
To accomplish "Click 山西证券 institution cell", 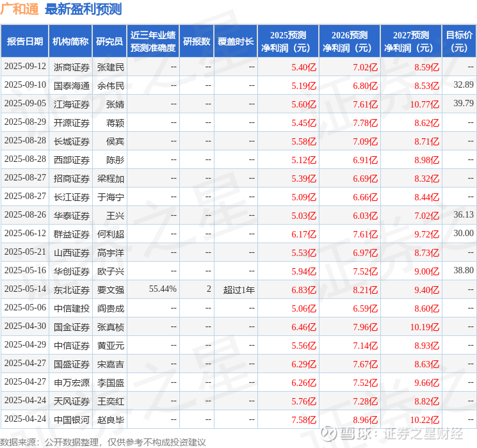I will click(x=72, y=253).
